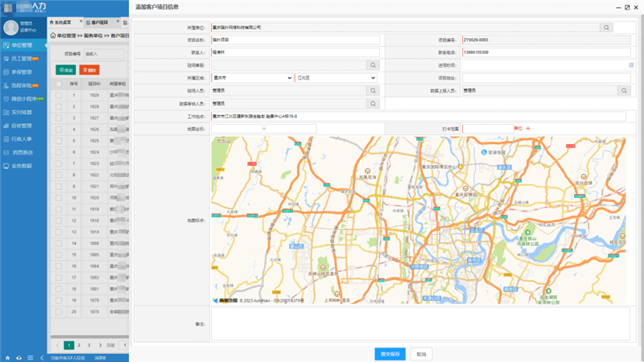The width and height of the screenshot is (644, 362).
Task: Click the 项目地址 input field
Action: 547,78
